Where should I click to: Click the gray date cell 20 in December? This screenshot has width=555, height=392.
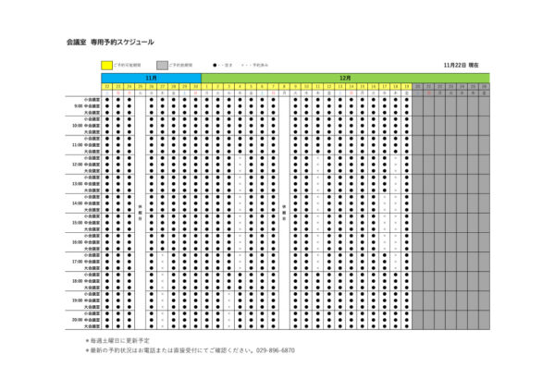coord(418,87)
